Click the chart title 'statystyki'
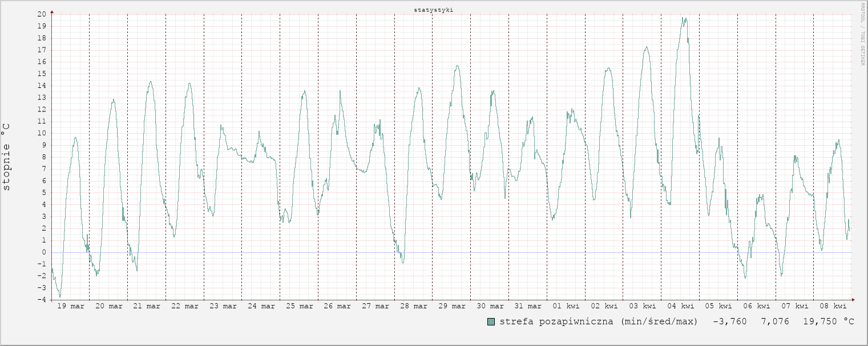 tap(434, 10)
